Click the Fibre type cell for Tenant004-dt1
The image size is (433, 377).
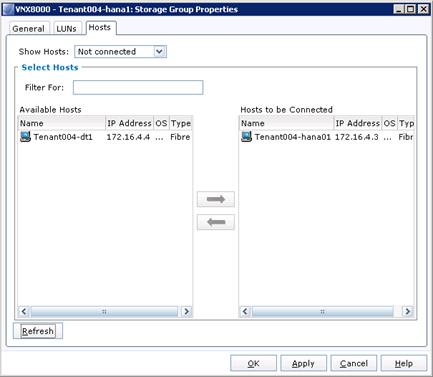180,137
